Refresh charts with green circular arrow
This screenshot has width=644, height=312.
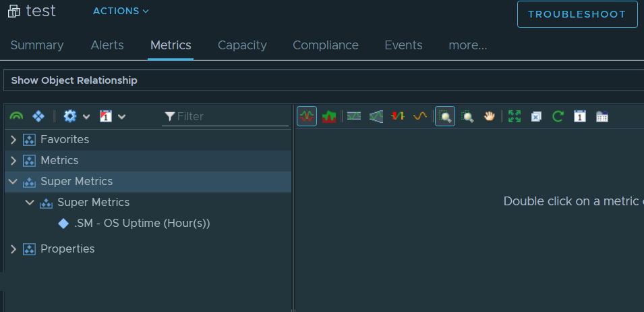coord(558,116)
